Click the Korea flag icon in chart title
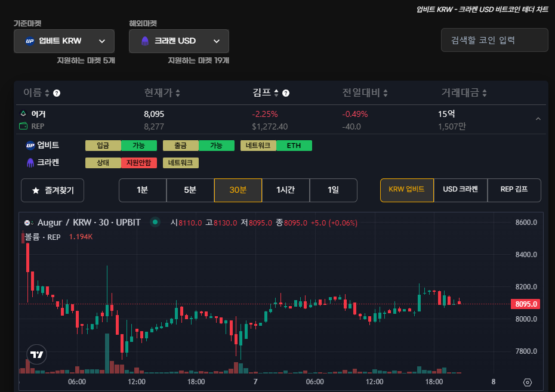 tap(28, 223)
